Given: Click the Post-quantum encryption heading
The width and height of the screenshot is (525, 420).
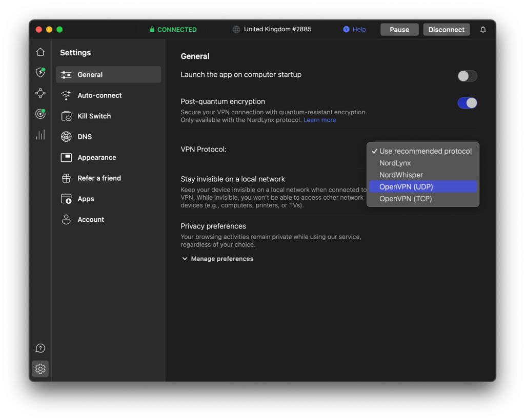Looking at the screenshot, I should pos(223,101).
